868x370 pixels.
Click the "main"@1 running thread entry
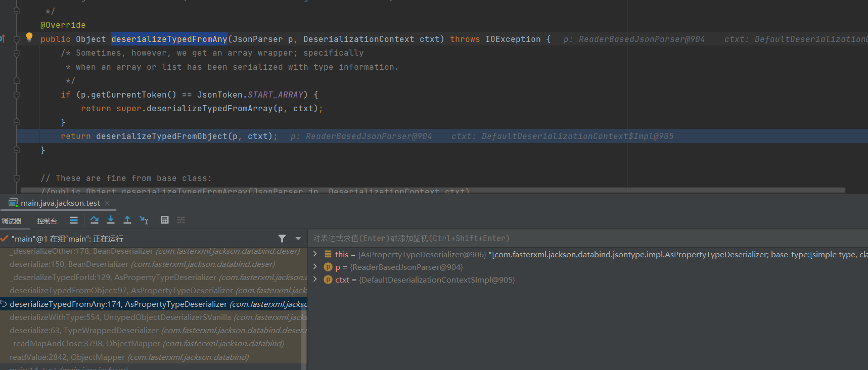pyautogui.click(x=67, y=239)
